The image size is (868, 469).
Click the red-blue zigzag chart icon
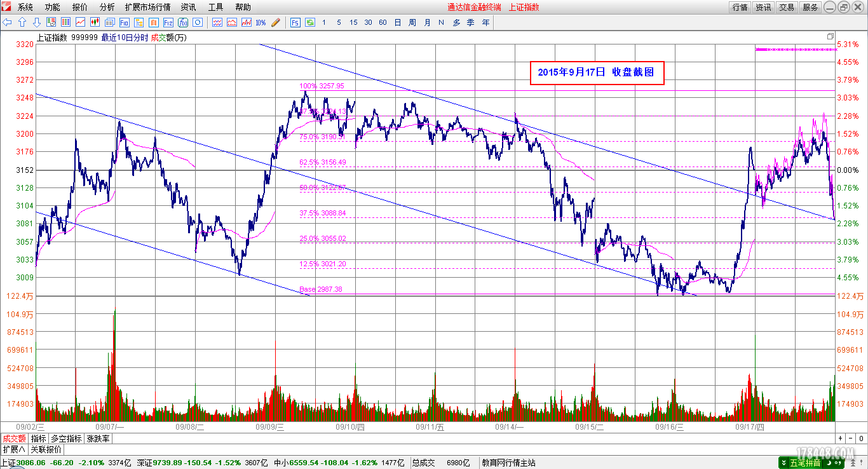[247, 22]
